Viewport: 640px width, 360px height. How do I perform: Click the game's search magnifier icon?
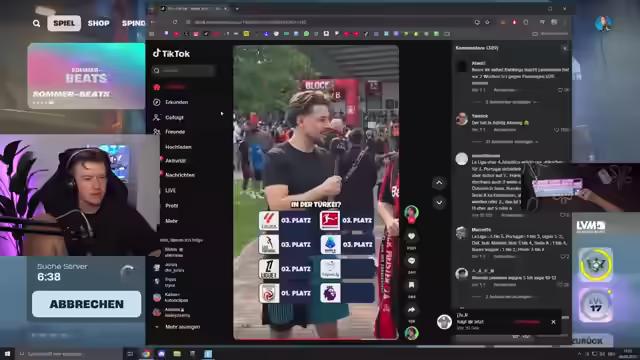coord(36,24)
